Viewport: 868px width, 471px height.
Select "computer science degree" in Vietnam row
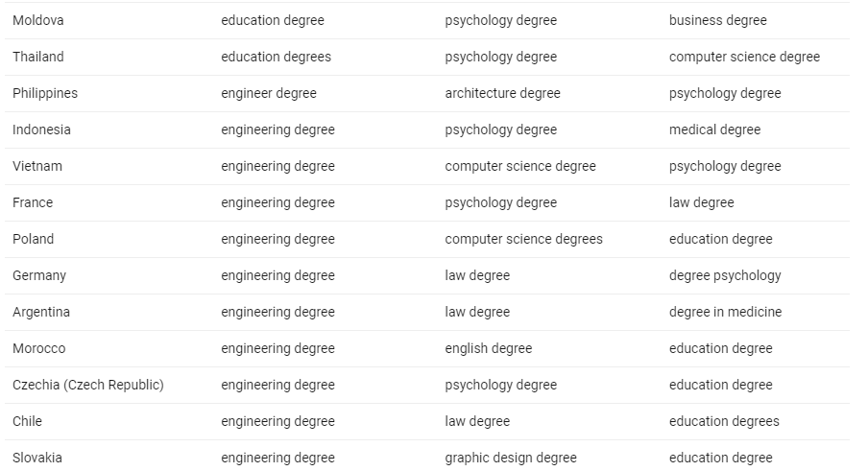520,166
